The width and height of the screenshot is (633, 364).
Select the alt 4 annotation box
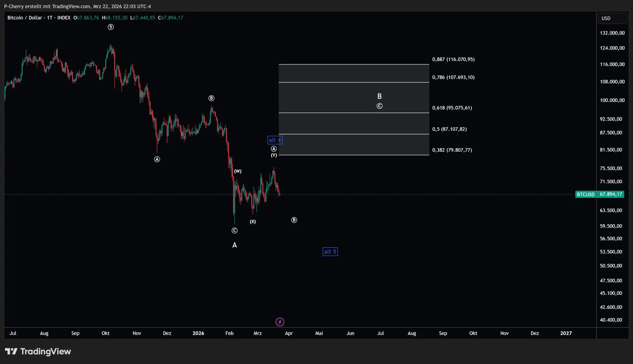(274, 140)
